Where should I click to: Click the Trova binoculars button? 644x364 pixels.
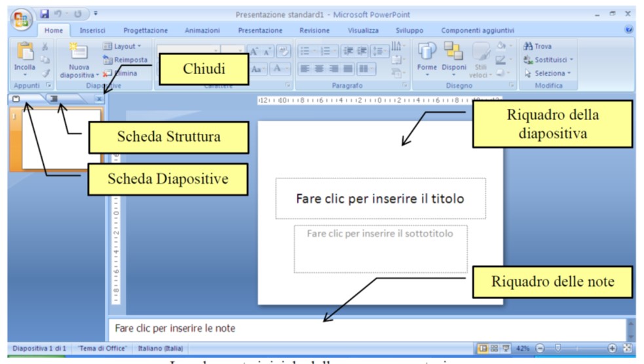tap(537, 46)
